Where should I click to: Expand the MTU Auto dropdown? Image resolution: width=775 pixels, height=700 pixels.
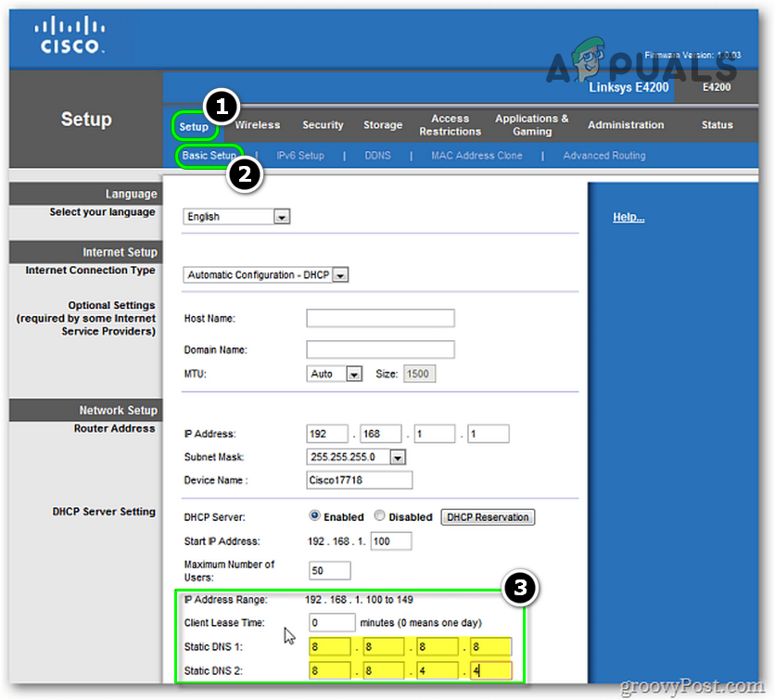pyautogui.click(x=353, y=375)
